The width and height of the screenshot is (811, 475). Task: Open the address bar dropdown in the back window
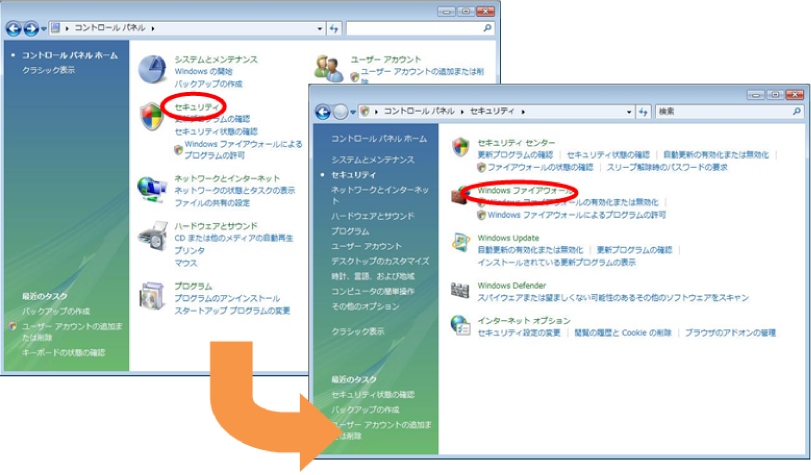coord(319,29)
